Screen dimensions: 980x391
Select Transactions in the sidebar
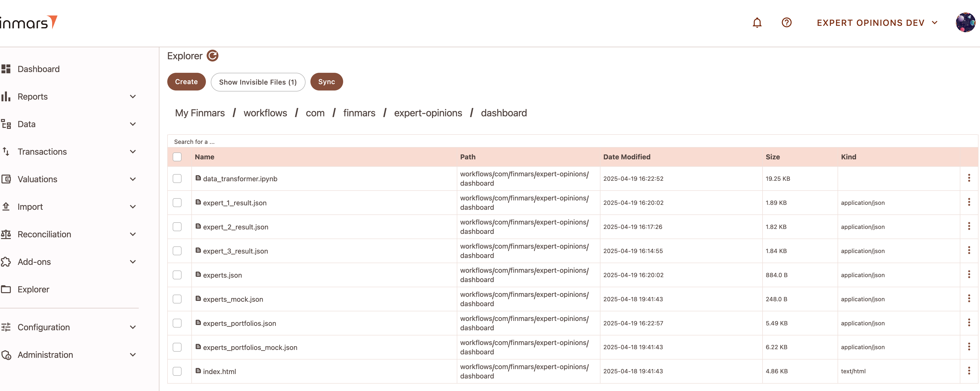pos(42,151)
